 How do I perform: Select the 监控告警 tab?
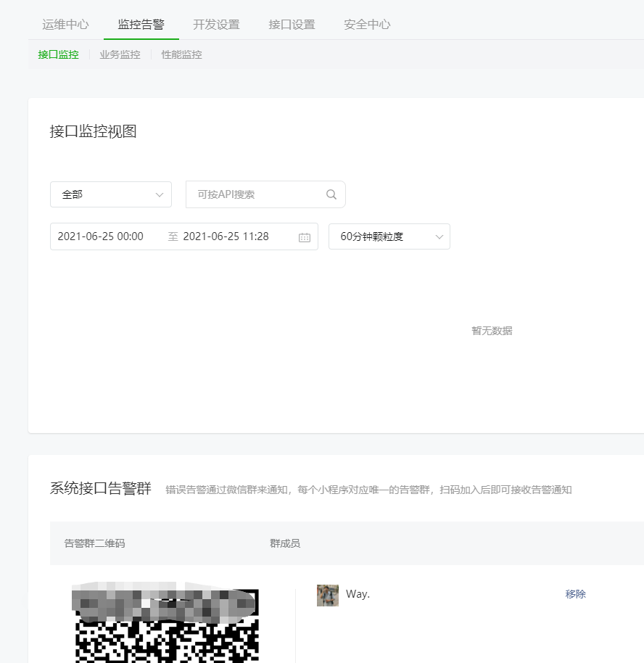click(141, 25)
